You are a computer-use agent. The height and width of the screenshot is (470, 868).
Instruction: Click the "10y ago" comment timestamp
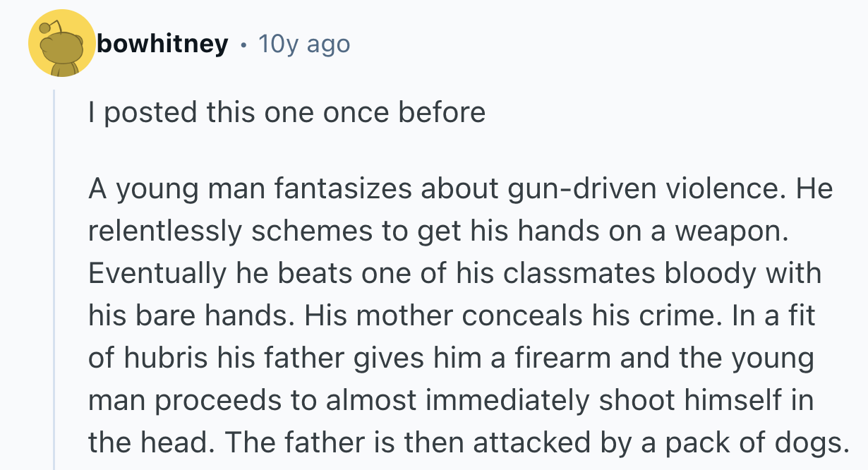[304, 44]
